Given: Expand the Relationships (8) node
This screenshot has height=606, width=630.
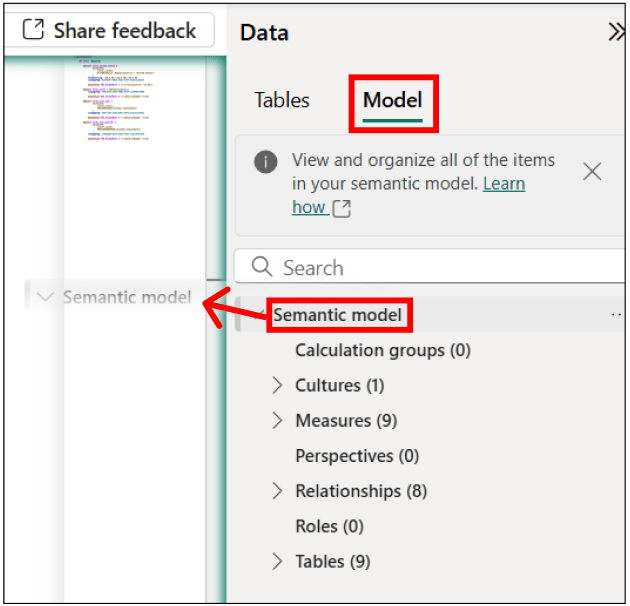Looking at the screenshot, I should coord(278,491).
